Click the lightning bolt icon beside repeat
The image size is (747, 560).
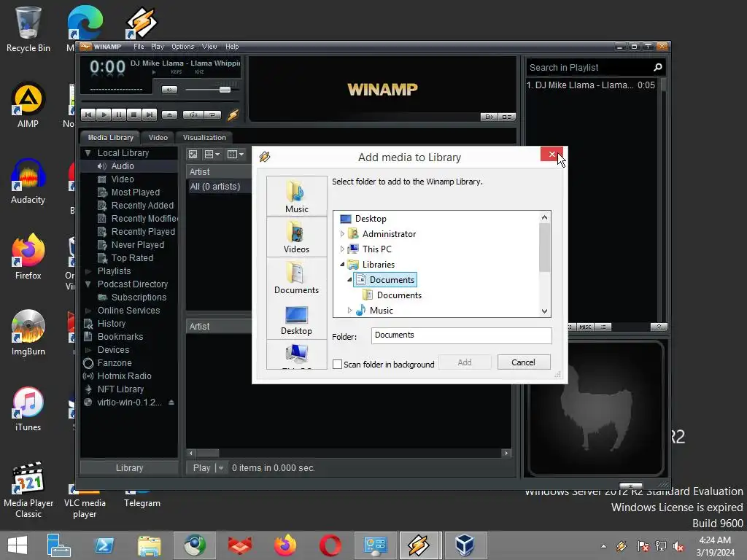233,114
